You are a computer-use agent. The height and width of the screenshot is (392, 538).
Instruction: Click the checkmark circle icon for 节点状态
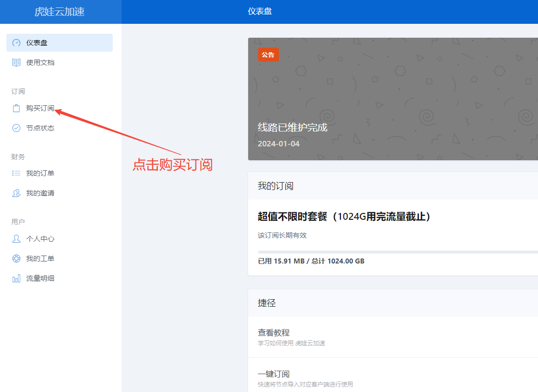click(x=16, y=128)
